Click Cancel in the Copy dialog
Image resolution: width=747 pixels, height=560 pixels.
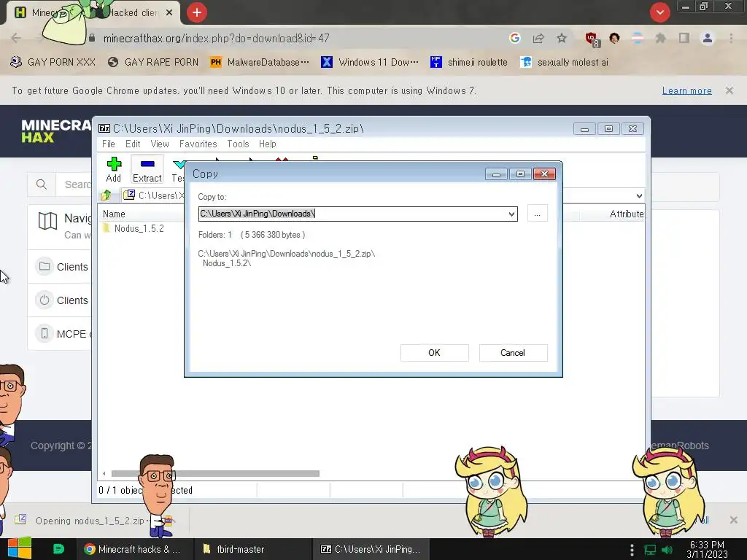pyautogui.click(x=513, y=353)
